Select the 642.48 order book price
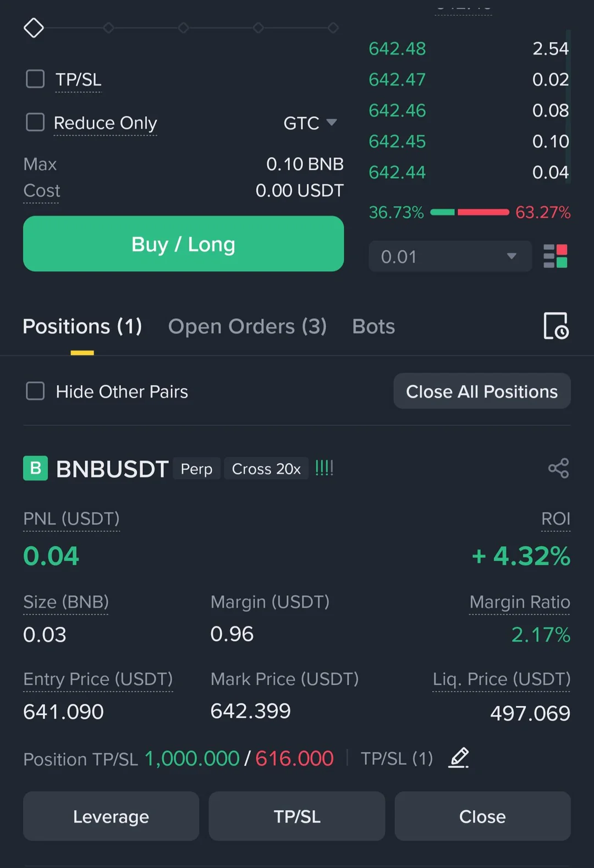Screen dimensions: 594x868 (397, 49)
